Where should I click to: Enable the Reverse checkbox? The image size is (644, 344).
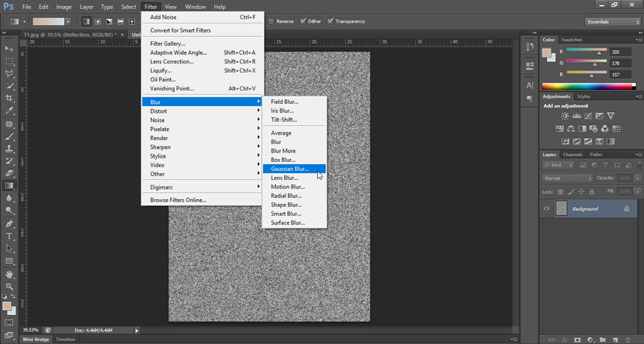pos(272,21)
